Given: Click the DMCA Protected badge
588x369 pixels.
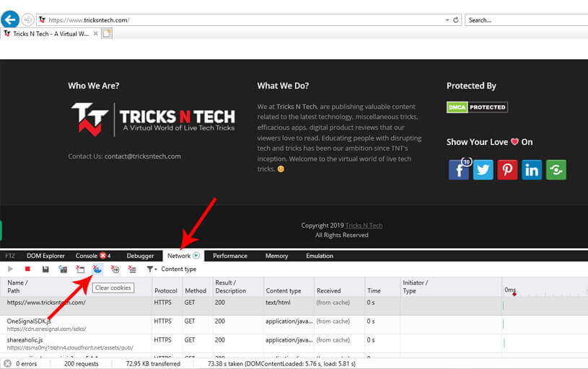Looking at the screenshot, I should point(477,107).
